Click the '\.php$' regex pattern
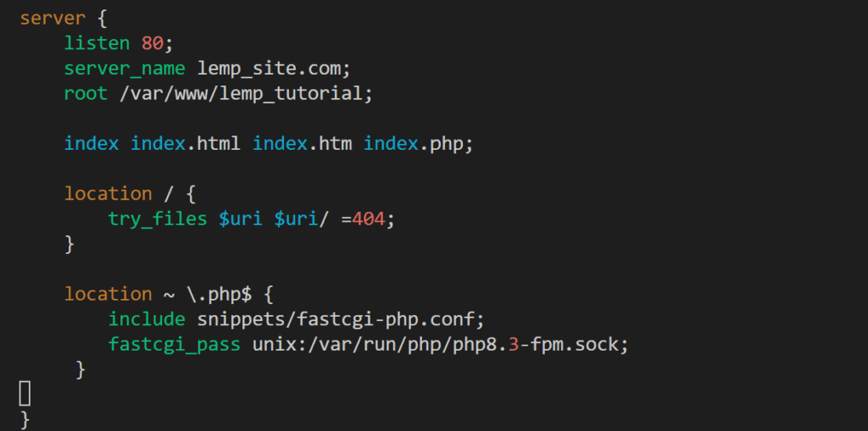This screenshot has height=431, width=868. tap(219, 295)
